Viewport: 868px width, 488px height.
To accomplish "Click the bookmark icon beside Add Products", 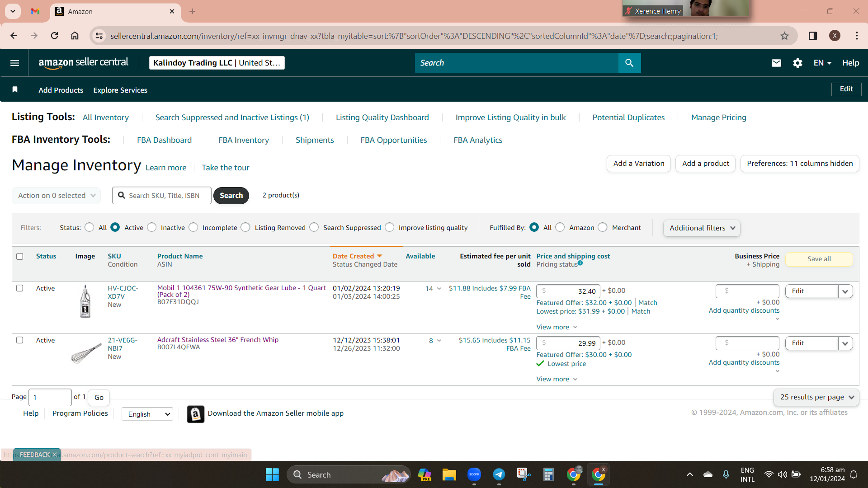I will coord(15,89).
